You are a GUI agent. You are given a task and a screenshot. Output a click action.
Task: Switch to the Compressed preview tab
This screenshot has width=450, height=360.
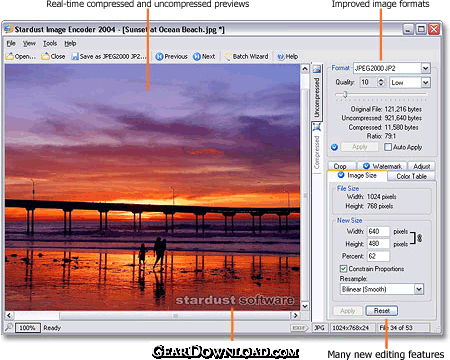tap(317, 147)
